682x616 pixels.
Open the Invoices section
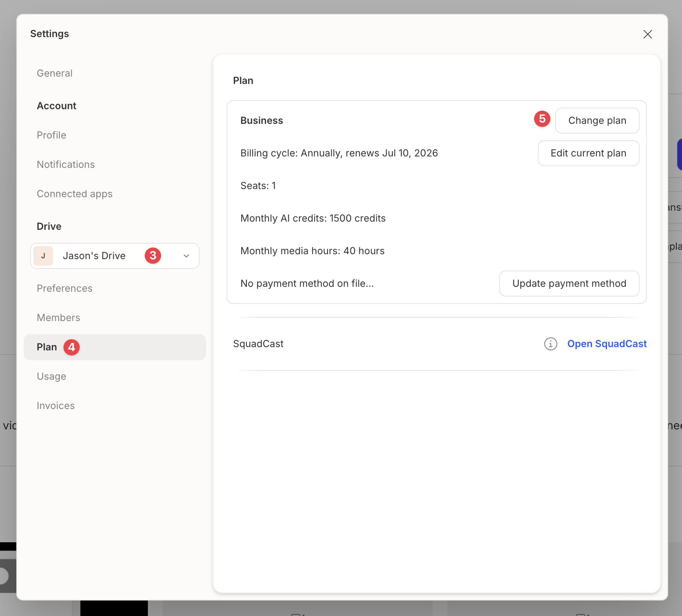[x=55, y=405]
